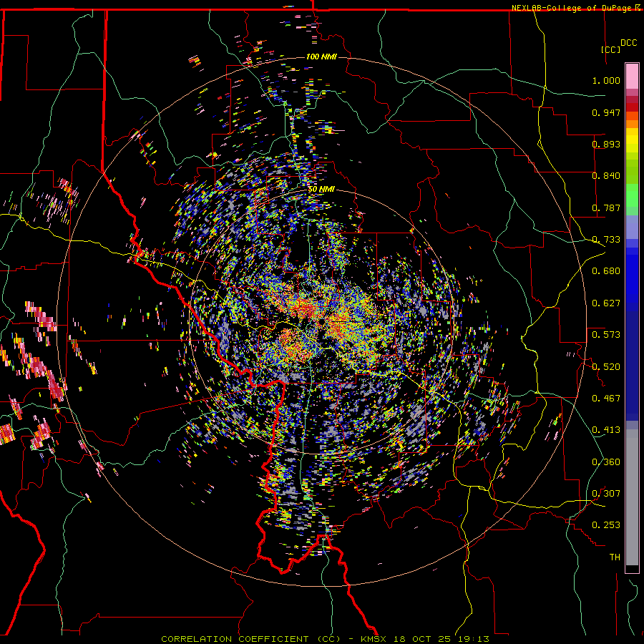Screen dimensions: 644x644
Task: Click the 0.520 legend value
Action: coord(606,367)
